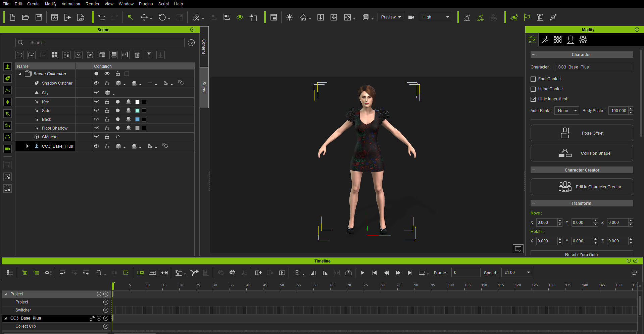644x334 pixels.
Task: Toggle visibility of CC3_Base_Plus
Action: (x=96, y=146)
